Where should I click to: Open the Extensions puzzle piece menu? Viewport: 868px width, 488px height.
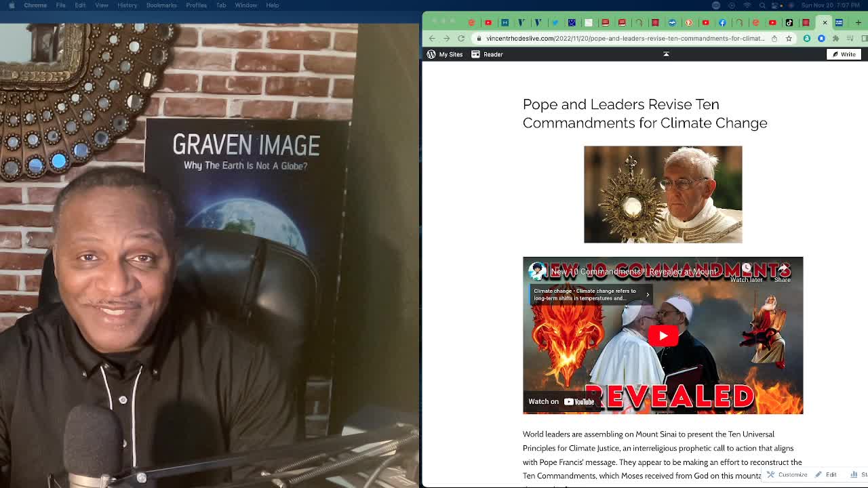835,39
